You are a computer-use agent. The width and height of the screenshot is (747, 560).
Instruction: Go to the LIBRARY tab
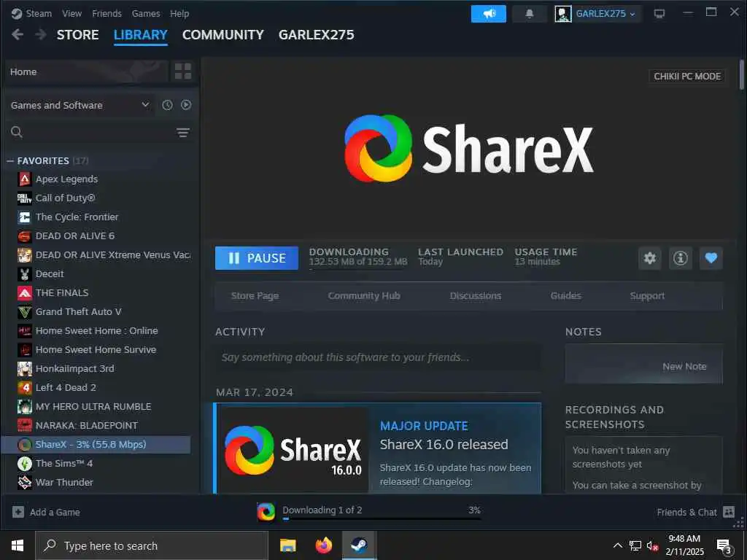pyautogui.click(x=141, y=35)
